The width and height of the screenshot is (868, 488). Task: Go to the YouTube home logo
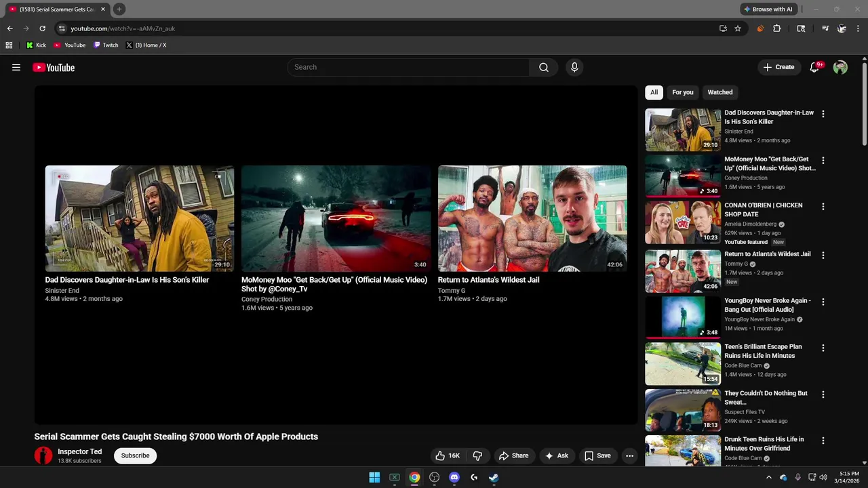[x=54, y=67]
